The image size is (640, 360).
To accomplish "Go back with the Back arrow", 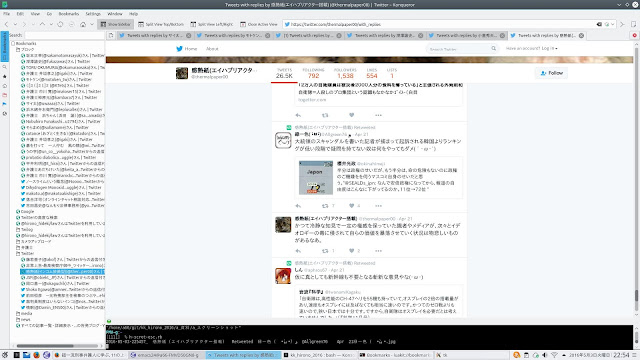I will point(6,24).
